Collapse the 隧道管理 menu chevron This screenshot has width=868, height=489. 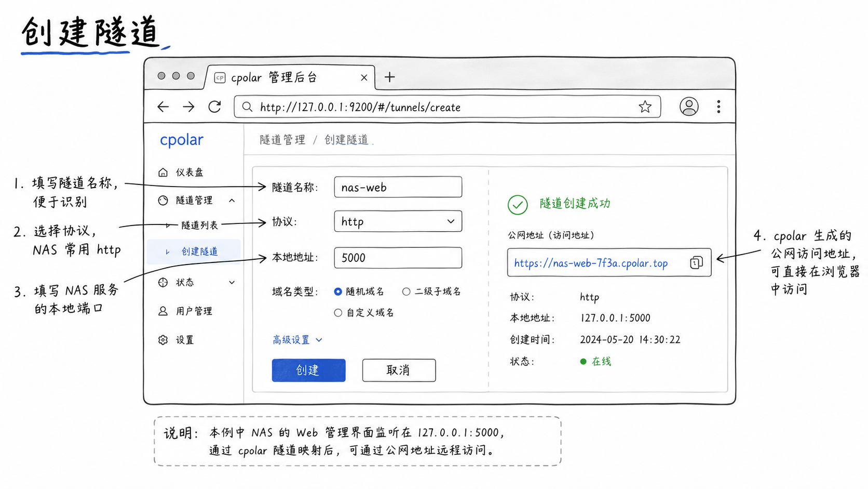click(x=232, y=200)
